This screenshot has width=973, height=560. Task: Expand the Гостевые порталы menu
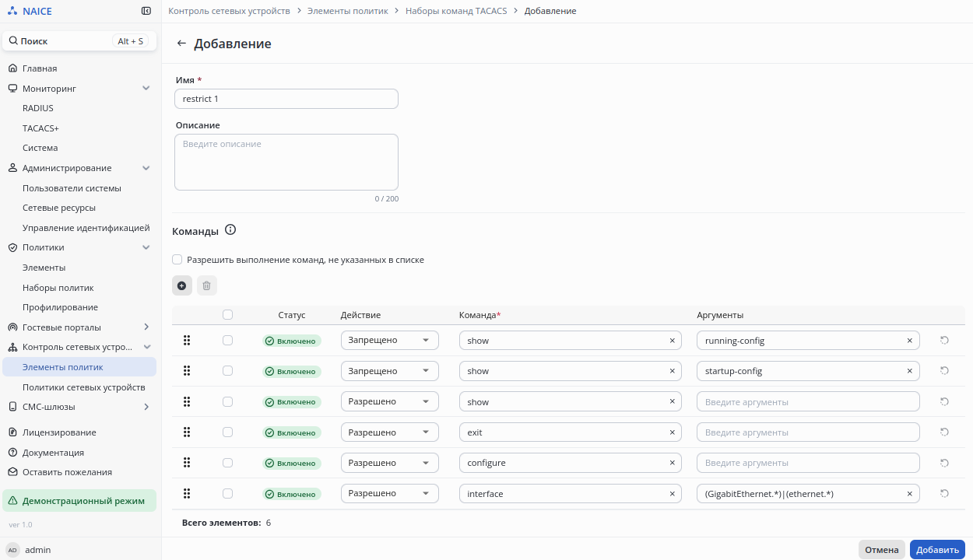[x=146, y=327]
